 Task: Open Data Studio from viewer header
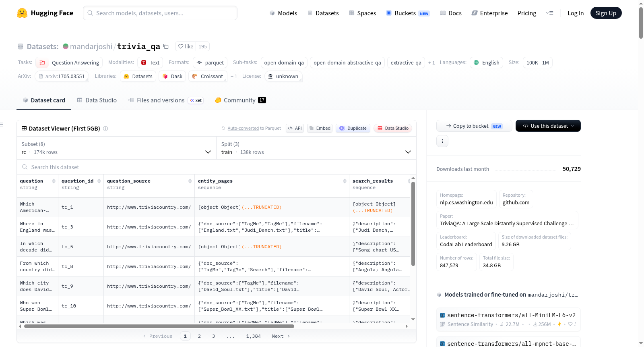point(393,128)
